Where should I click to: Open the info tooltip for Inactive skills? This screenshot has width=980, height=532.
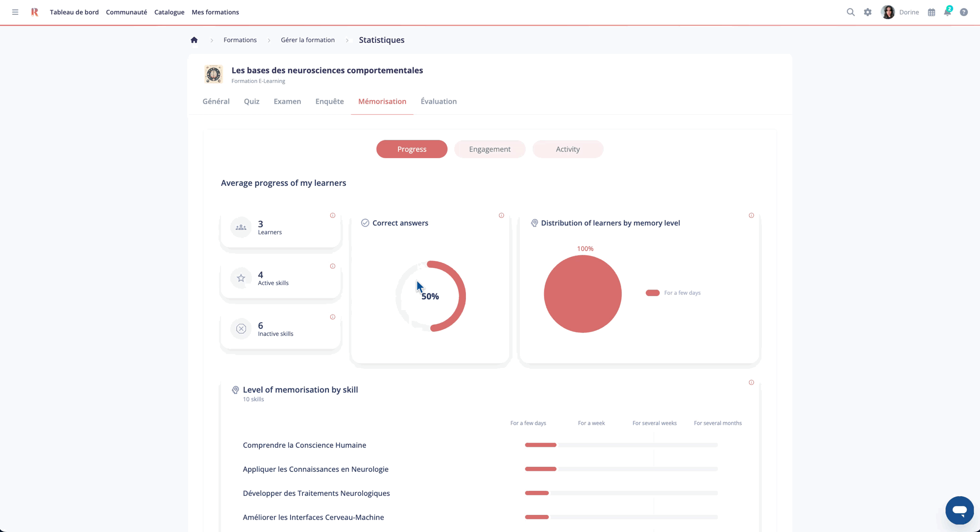point(332,317)
